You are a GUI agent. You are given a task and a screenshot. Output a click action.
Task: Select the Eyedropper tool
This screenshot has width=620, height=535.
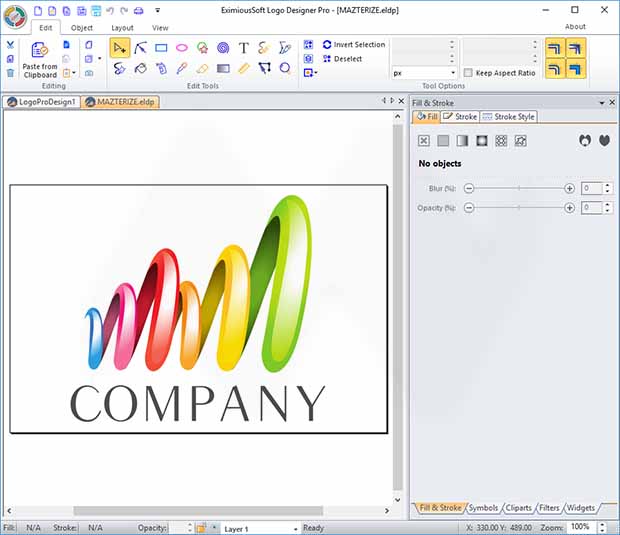pos(182,68)
